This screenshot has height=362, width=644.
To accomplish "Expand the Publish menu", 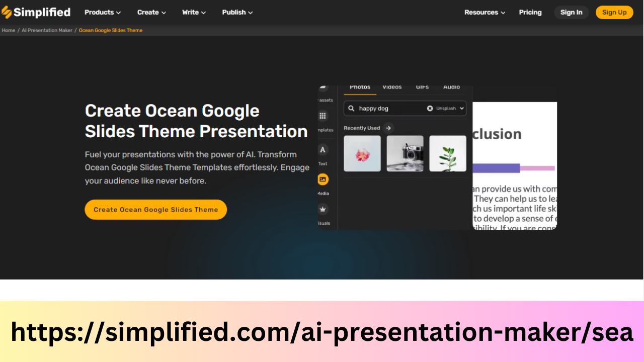I will click(x=237, y=12).
